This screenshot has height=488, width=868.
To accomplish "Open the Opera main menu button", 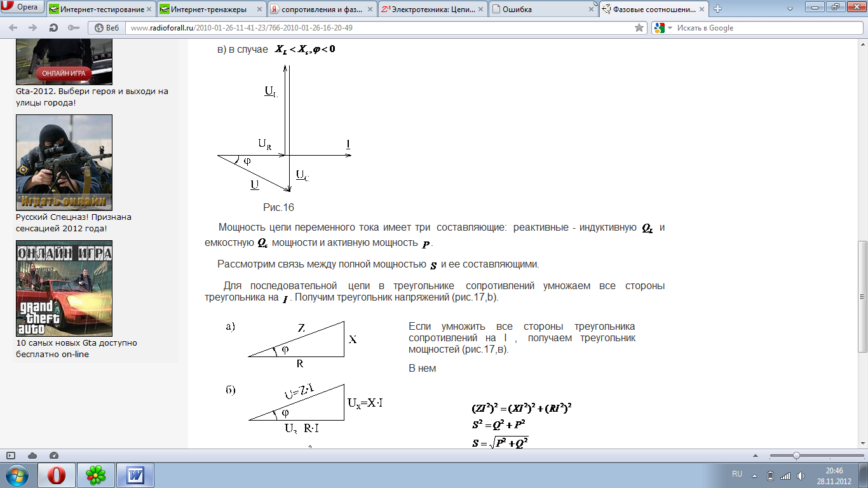I will pyautogui.click(x=23, y=8).
